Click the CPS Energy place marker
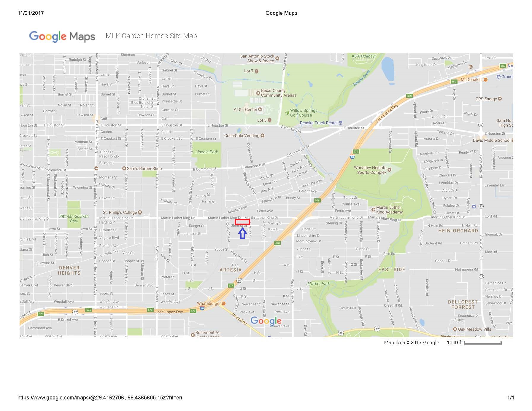The image size is (532, 411). [500, 99]
